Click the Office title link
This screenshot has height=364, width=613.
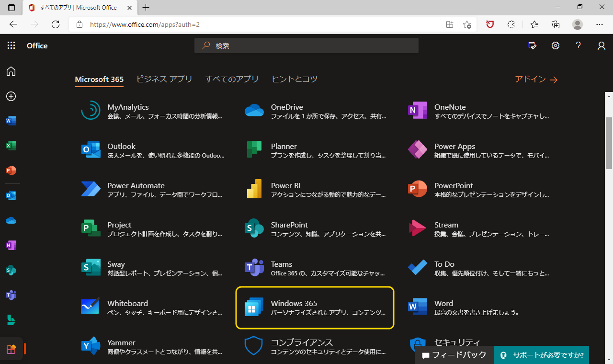(37, 45)
